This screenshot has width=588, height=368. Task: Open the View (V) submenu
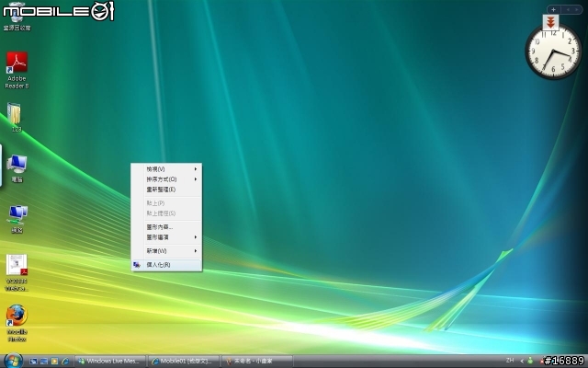[x=166, y=169]
